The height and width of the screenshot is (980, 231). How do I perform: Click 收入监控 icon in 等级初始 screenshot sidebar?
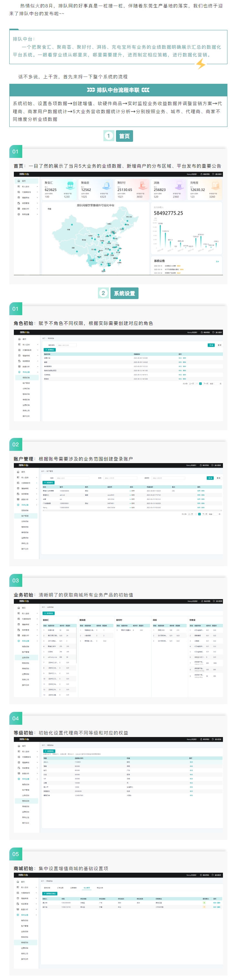pos(18,752)
